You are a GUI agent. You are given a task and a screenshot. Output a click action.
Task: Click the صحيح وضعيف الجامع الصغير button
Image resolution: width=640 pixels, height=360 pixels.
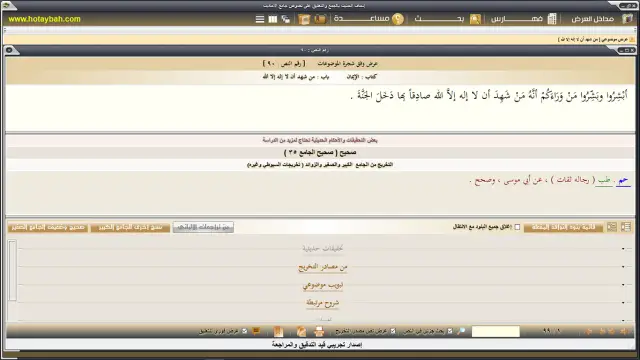[x=48, y=227]
